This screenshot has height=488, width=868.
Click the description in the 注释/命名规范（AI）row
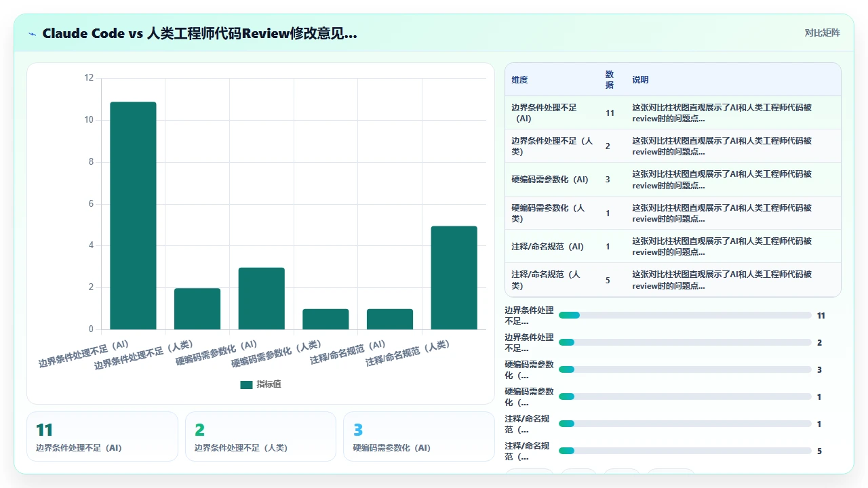[722, 247]
